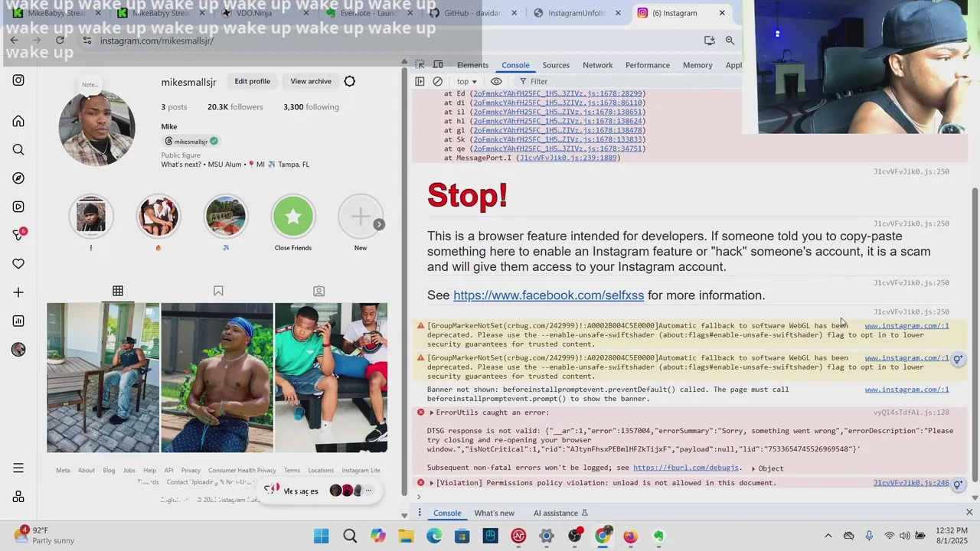
Task: Open the What's new drawer tab
Action: [494, 513]
